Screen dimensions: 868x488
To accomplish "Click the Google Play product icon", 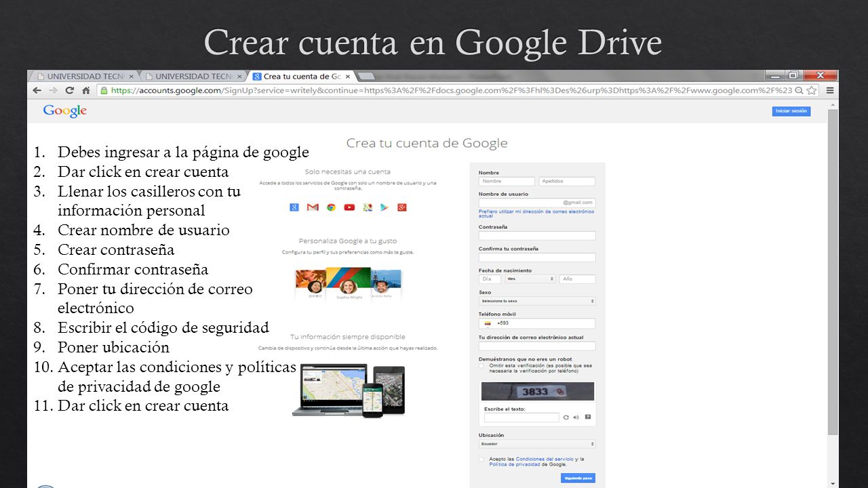I will [x=384, y=207].
